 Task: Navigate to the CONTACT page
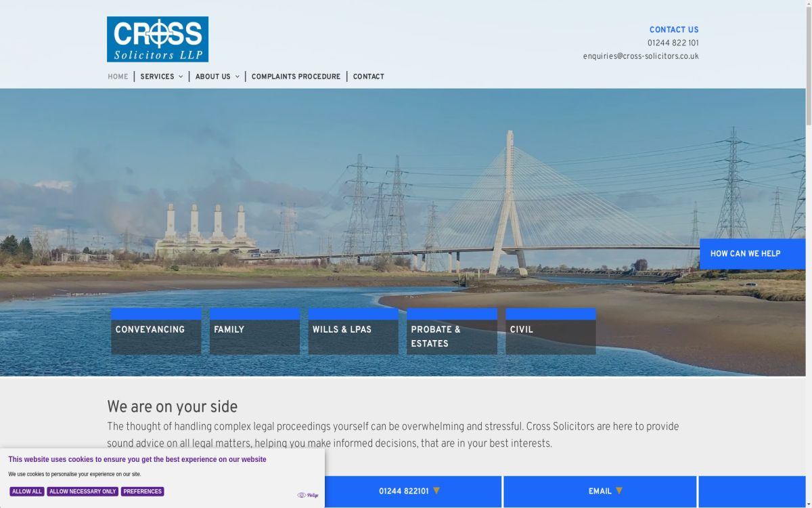point(368,77)
